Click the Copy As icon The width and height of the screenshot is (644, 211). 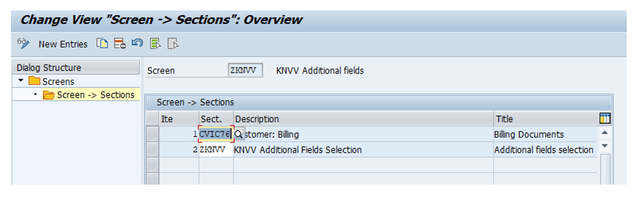pos(102,44)
